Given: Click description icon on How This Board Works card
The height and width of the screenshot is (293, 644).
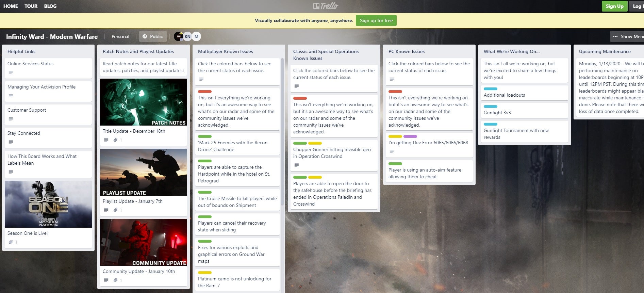Looking at the screenshot, I should pyautogui.click(x=11, y=172).
